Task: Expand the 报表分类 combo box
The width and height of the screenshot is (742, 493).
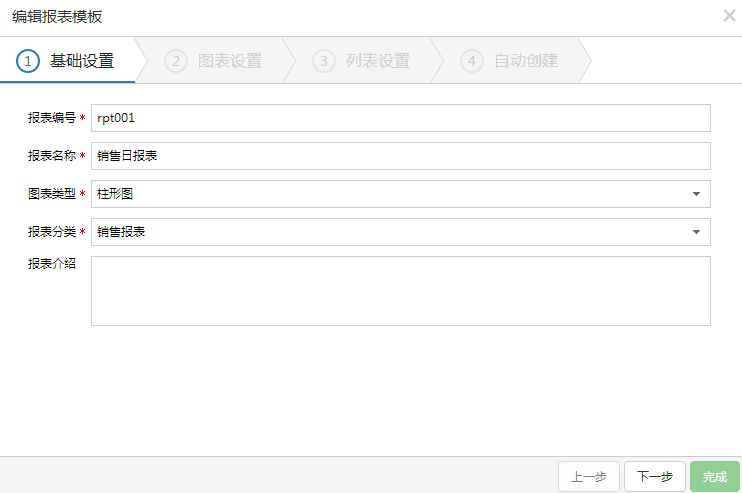Action: pos(401,232)
